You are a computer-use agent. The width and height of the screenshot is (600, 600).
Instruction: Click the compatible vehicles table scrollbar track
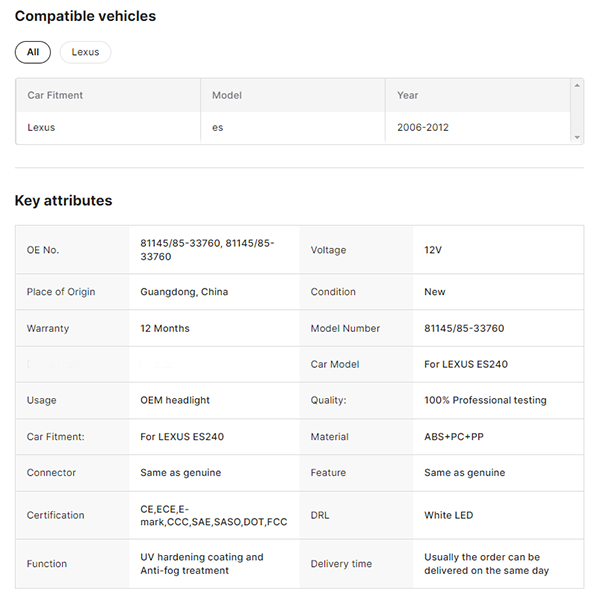(x=577, y=112)
